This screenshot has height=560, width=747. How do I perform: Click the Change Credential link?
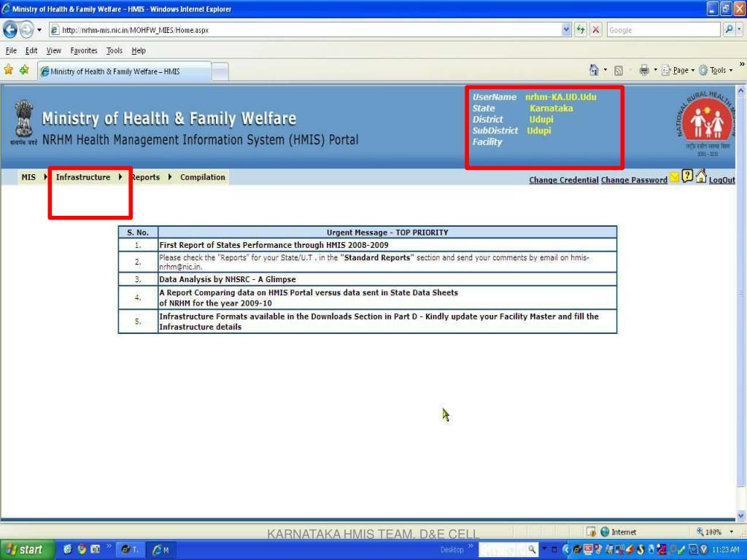click(x=564, y=180)
